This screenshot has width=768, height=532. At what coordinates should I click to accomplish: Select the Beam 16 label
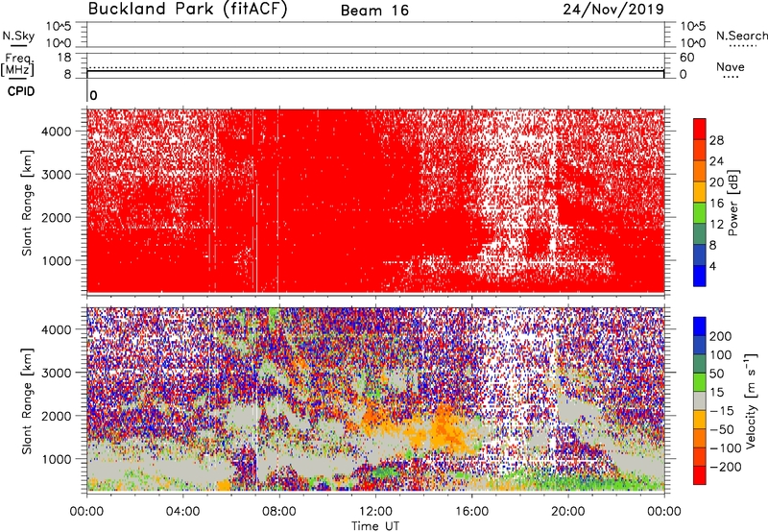point(374,11)
